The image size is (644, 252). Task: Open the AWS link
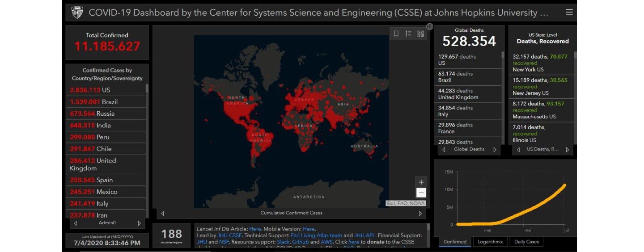326,242
